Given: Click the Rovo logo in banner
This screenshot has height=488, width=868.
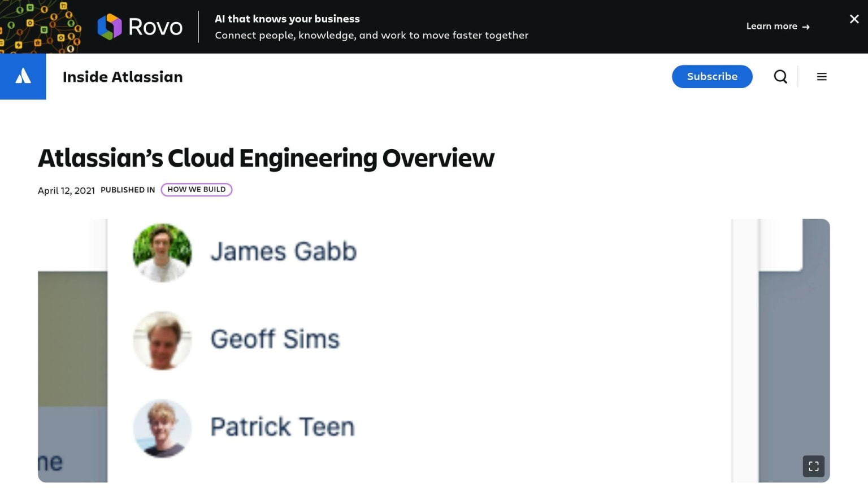Looking at the screenshot, I should tap(140, 27).
